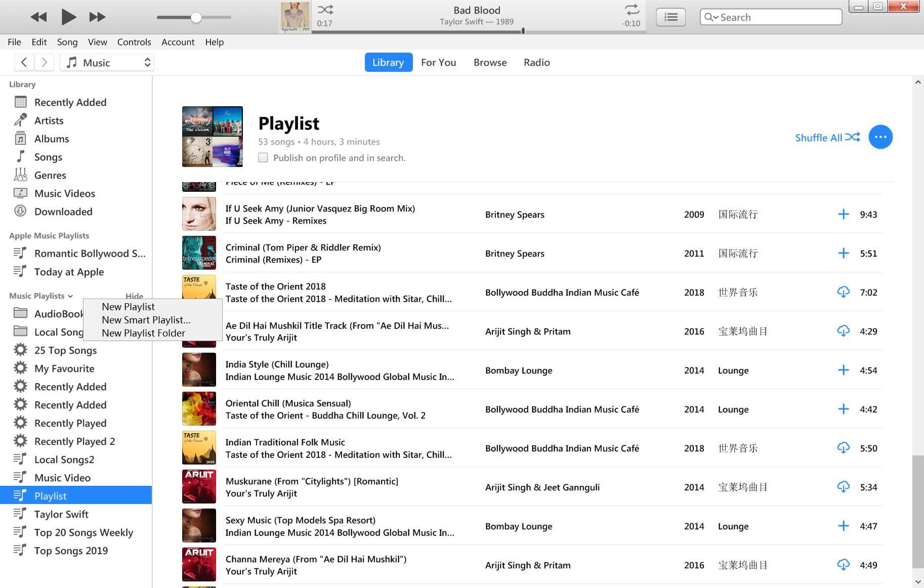Viewport: 924px width, 588px height.
Task: Open Recently Played smart playlist
Action: 70,423
